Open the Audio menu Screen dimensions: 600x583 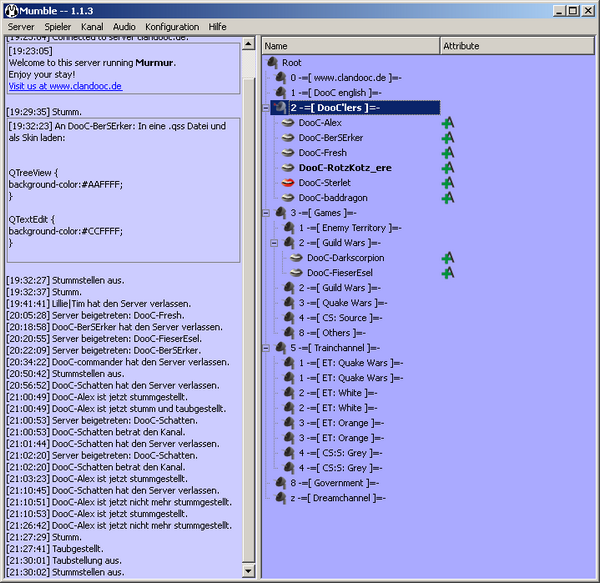point(124,27)
